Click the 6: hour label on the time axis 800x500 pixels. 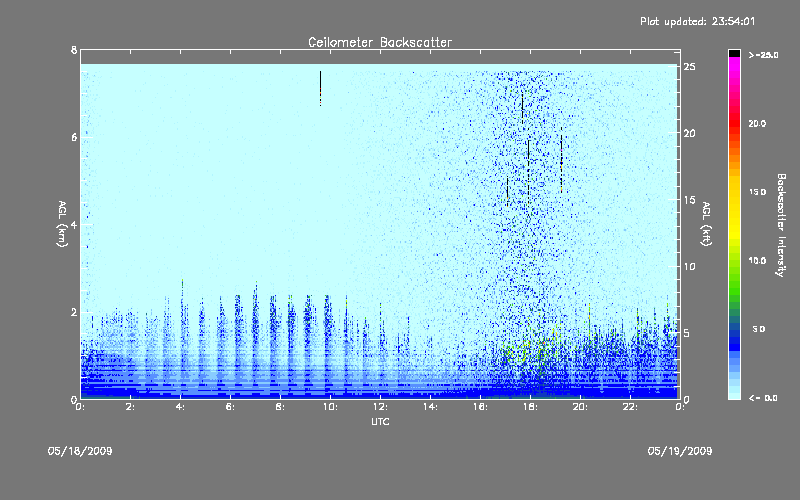click(x=231, y=407)
